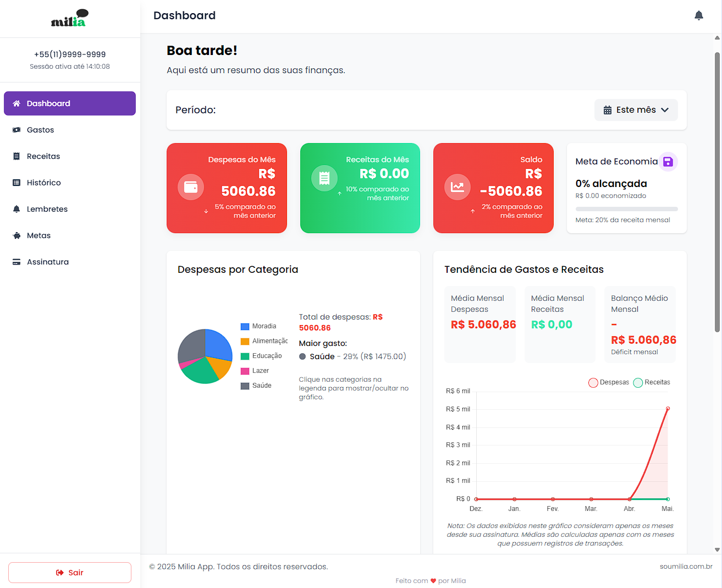The height and width of the screenshot is (588, 722).
Task: Visit the soumilia.com.br link
Action: coord(686,566)
